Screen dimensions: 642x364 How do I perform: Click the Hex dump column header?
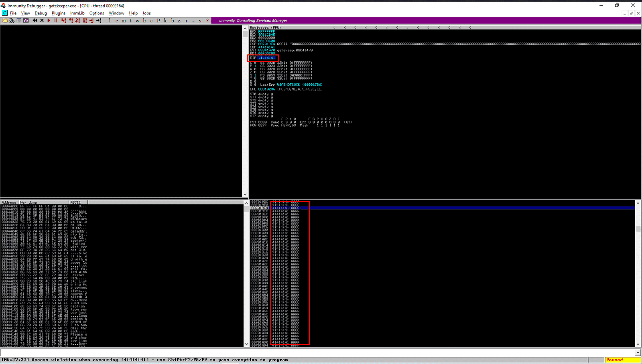44,202
